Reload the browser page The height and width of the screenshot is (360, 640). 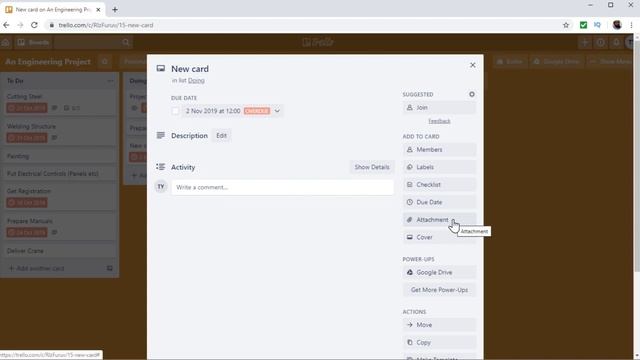tap(34, 25)
